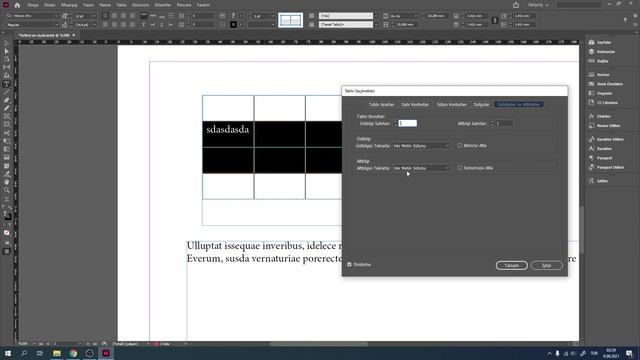Screen dimensions: 640x360
Task: Open the Dosya menu
Action: pyautogui.click(x=33, y=5)
